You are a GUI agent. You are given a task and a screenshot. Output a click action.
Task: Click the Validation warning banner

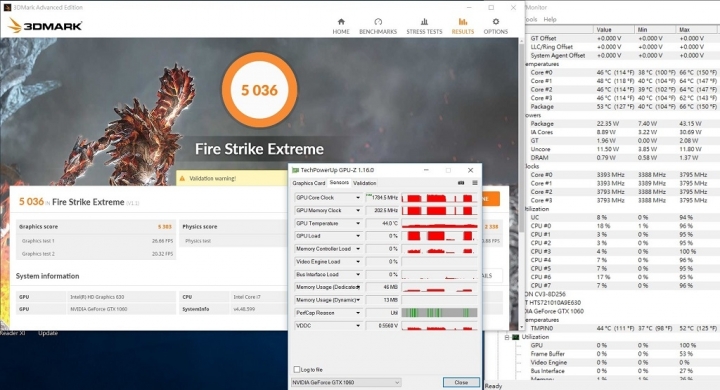[232, 178]
